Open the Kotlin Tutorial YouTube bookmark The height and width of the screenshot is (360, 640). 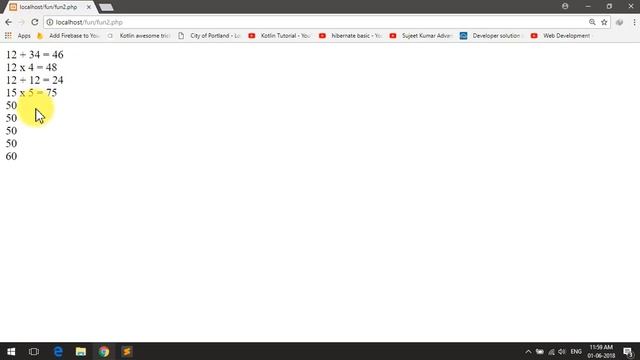(x=280, y=36)
